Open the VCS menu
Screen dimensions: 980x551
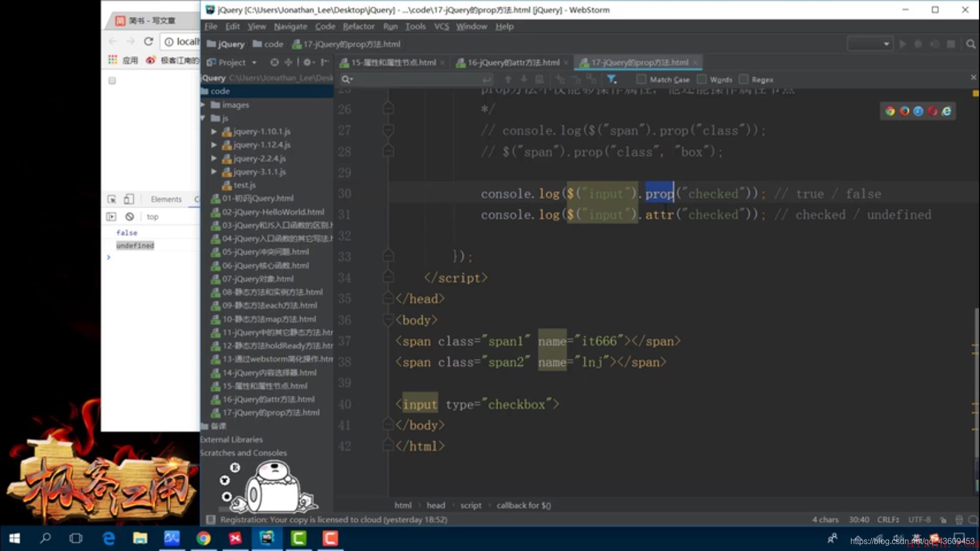tap(441, 27)
